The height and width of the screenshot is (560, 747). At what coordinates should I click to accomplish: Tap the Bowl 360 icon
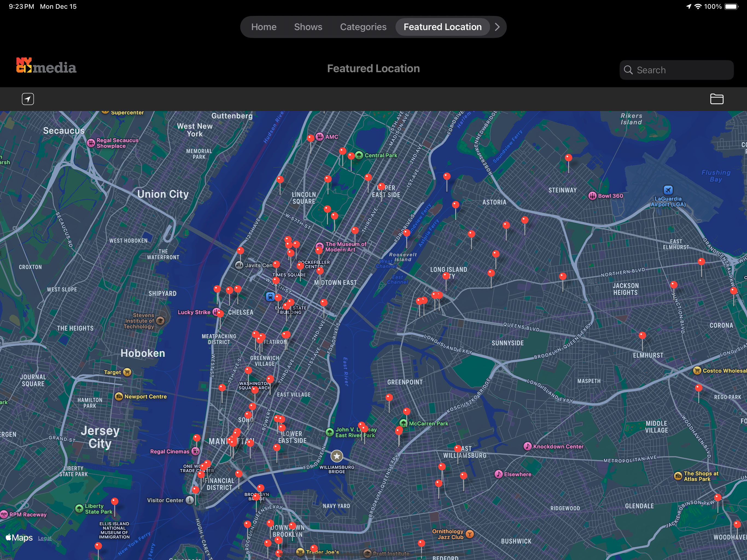592,196
